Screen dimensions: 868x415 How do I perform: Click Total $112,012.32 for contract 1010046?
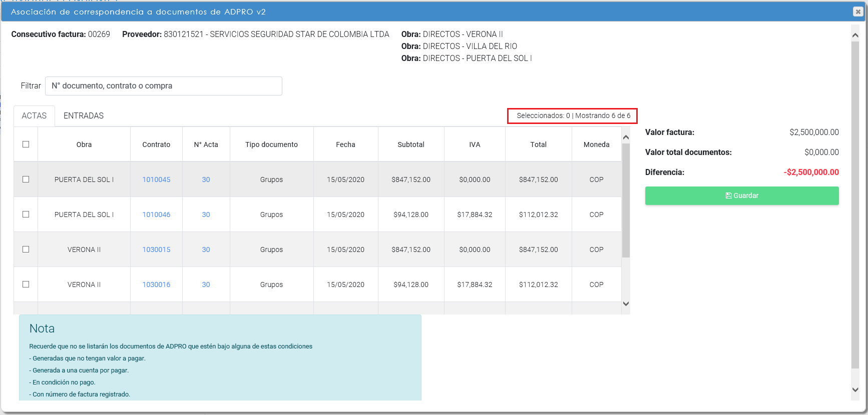click(538, 214)
